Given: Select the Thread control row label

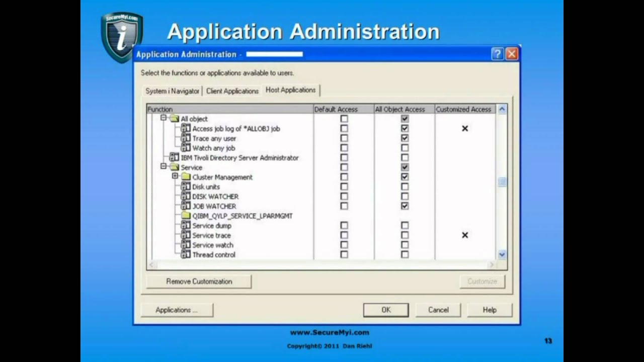Looking at the screenshot, I should pos(214,255).
